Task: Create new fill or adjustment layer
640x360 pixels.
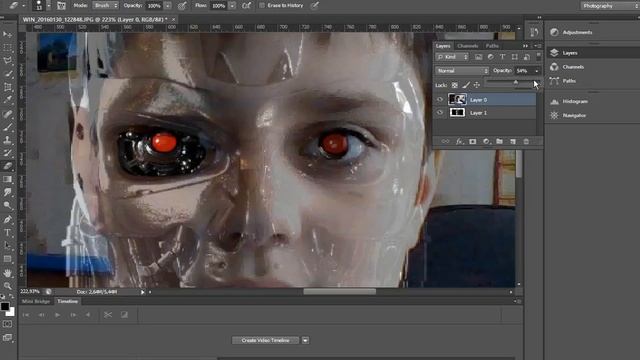Action: coord(486,141)
